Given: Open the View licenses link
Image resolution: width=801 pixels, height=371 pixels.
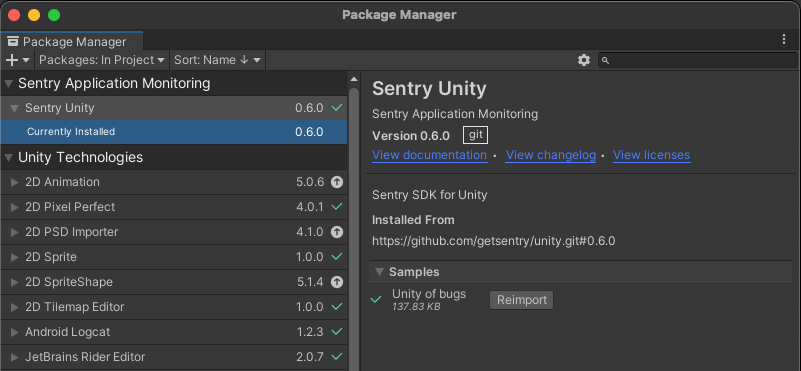Looking at the screenshot, I should coord(651,155).
